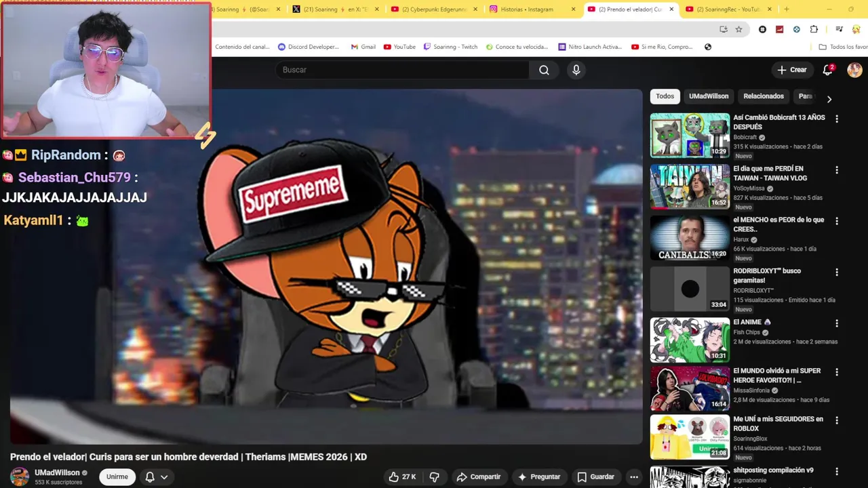Open Discord Developer bookmark
The width and height of the screenshot is (868, 488).
[x=309, y=47]
